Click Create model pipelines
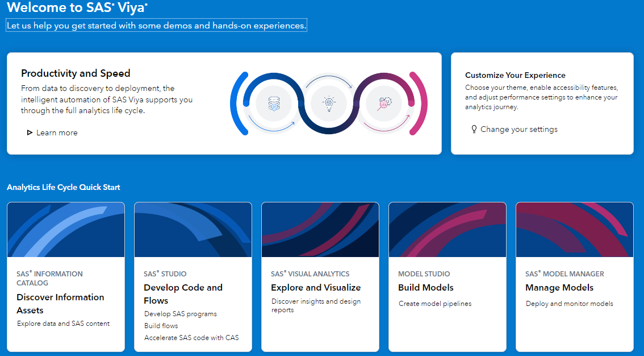Image resolution: width=644 pixels, height=356 pixels. [x=435, y=304]
